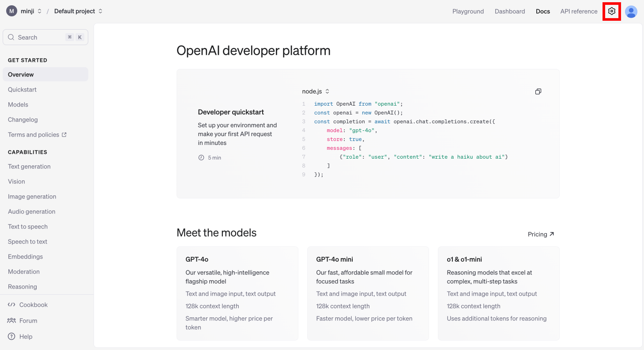644x350 pixels.
Task: Open the GPT-4o model card
Action: tap(237, 293)
